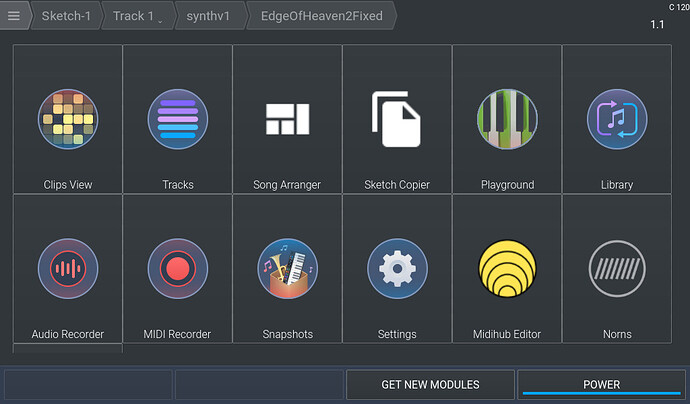Start the Audio Recorder module
Image resolution: width=690 pixels, height=404 pixels.
[68, 268]
